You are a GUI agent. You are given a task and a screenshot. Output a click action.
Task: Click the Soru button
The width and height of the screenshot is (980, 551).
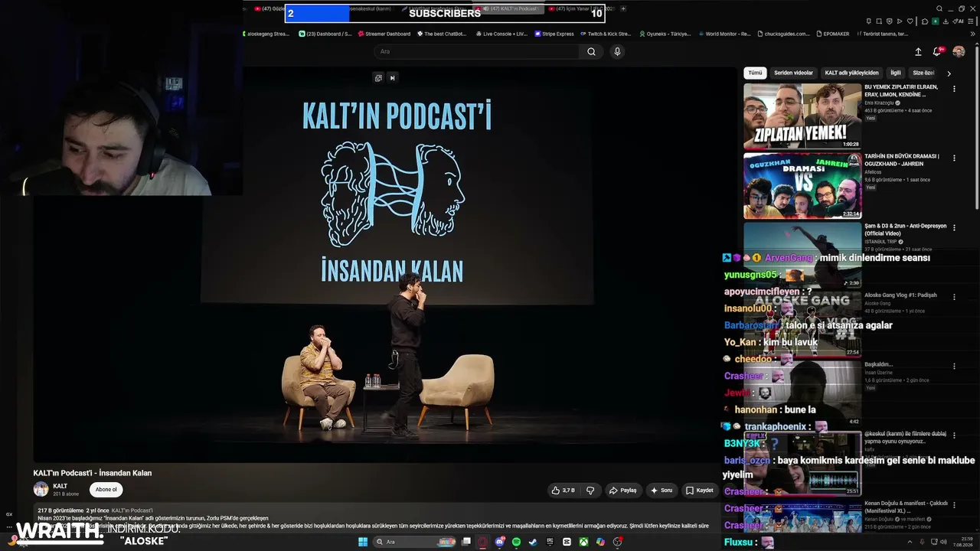point(661,491)
